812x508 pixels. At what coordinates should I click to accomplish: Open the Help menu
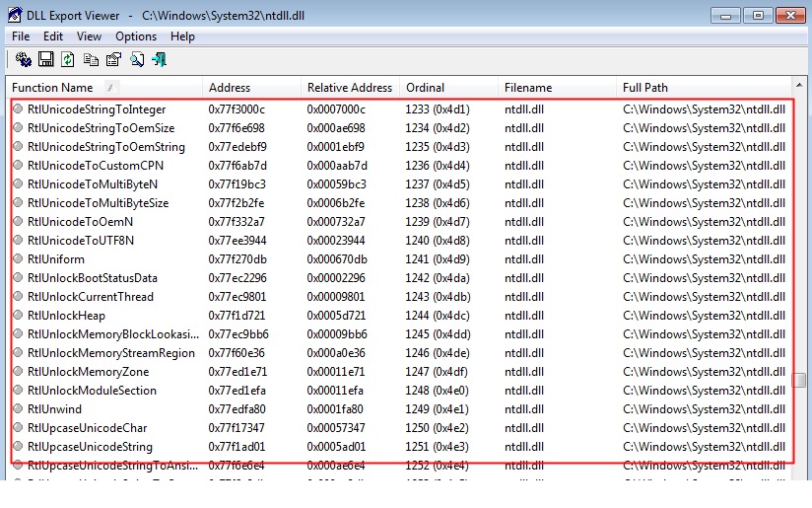pyautogui.click(x=182, y=36)
